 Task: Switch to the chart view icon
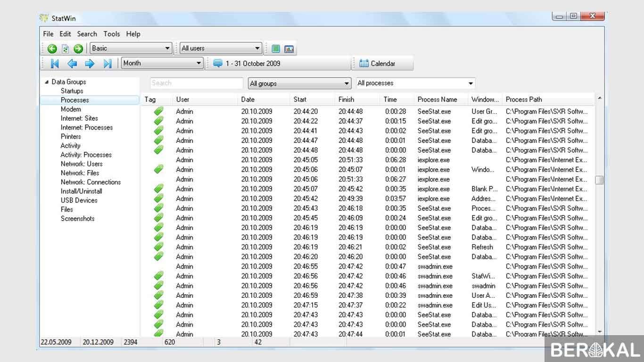coord(289,49)
